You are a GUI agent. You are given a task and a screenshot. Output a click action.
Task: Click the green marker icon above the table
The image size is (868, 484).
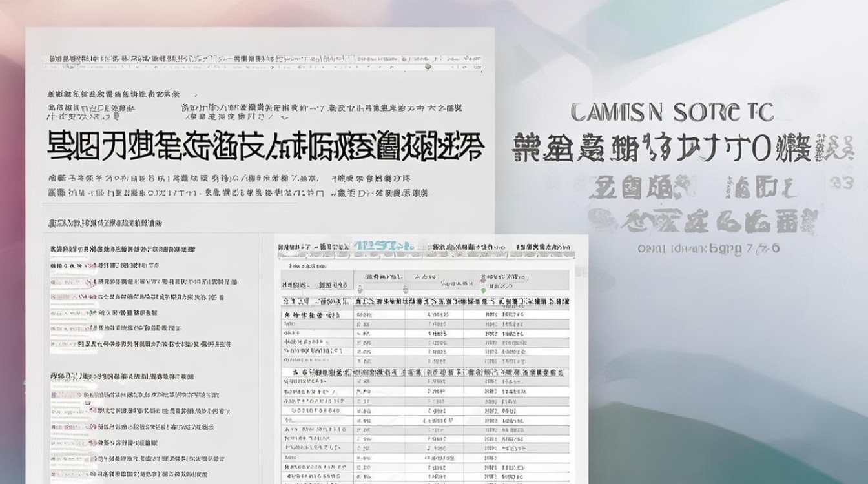tap(483, 289)
